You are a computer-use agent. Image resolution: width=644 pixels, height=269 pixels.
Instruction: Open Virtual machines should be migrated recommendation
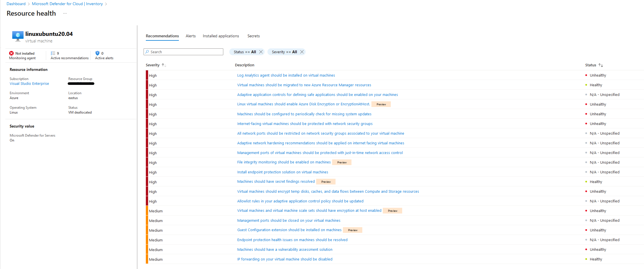pos(304,85)
